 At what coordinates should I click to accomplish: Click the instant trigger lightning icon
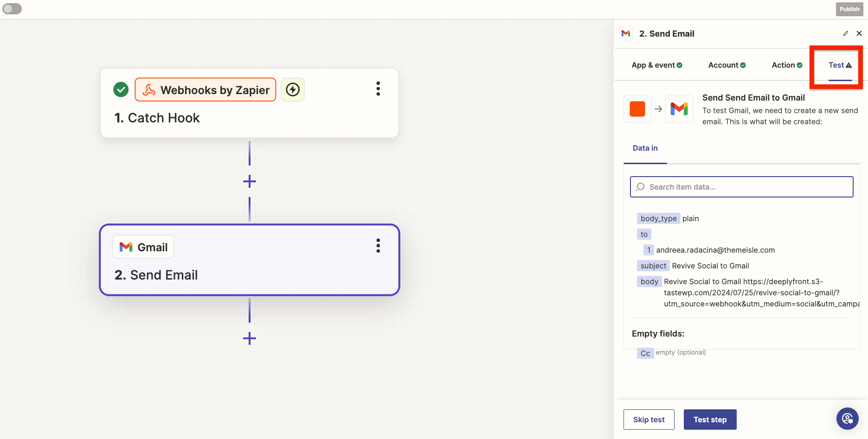293,89
